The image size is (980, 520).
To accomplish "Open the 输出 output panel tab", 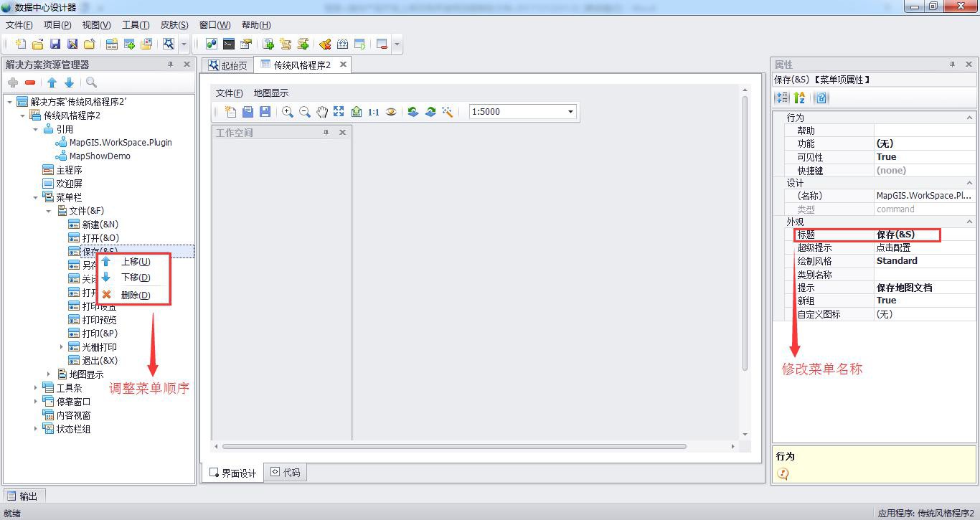I will [x=24, y=496].
